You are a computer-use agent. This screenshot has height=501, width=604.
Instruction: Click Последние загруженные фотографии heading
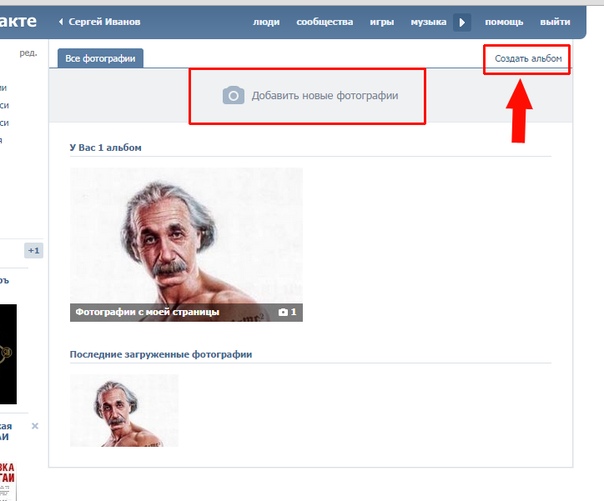click(161, 354)
